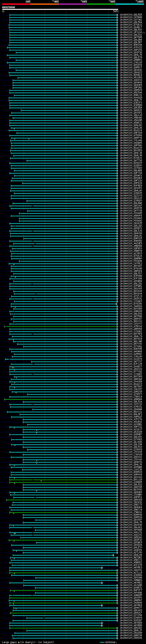Select hit label UniRef100_A7KX22
This screenshot has width=146, height=644.
tap(131, 48)
